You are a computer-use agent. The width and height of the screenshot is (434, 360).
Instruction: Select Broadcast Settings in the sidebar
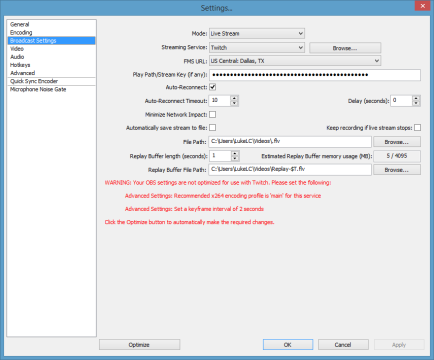[51, 41]
